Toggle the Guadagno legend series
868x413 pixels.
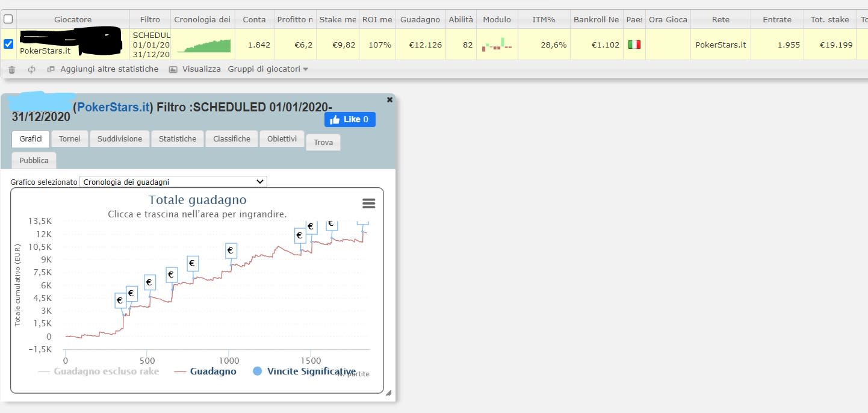click(205, 371)
